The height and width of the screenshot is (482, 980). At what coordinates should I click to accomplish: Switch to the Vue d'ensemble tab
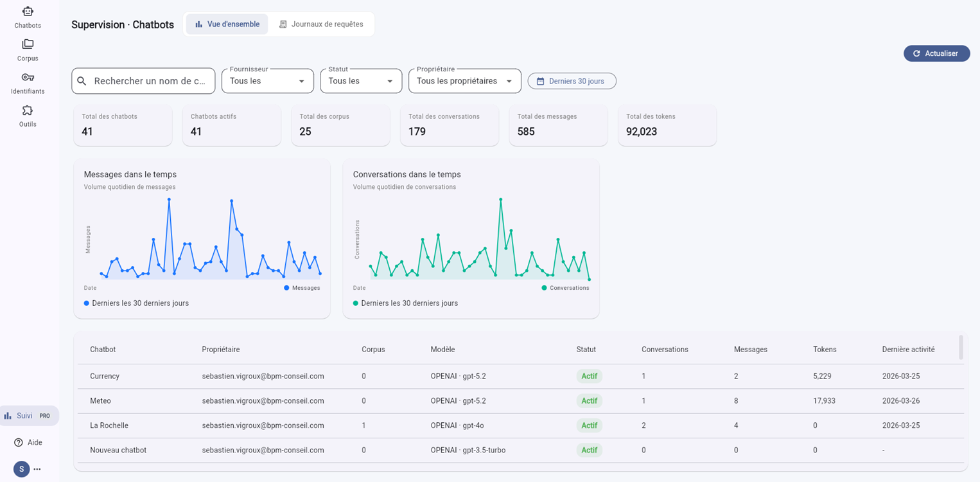(x=227, y=24)
